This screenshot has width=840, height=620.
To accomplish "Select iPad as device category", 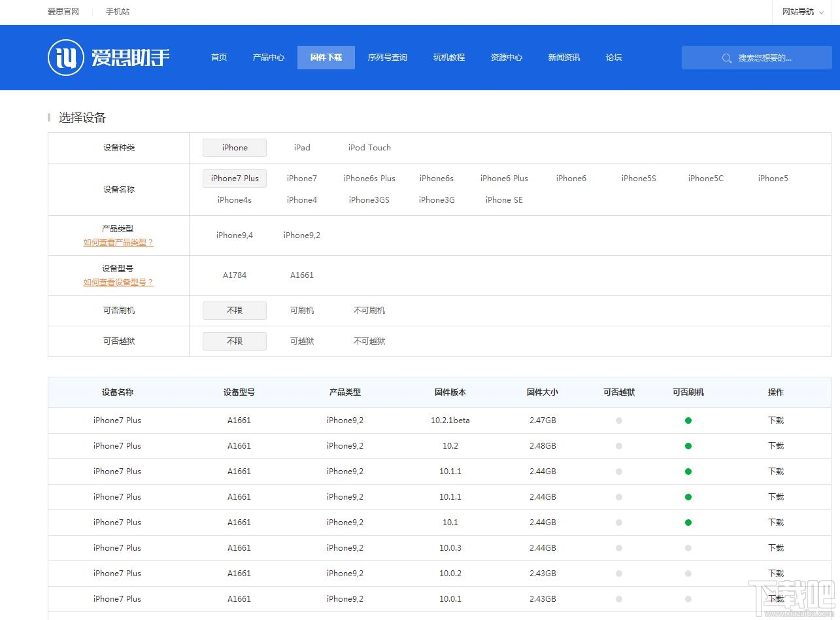I will [x=302, y=148].
